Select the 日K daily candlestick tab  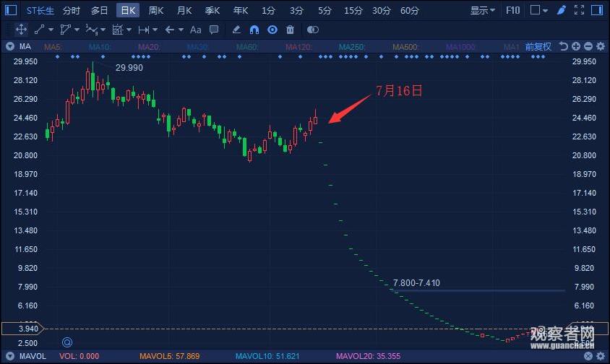[128, 11]
